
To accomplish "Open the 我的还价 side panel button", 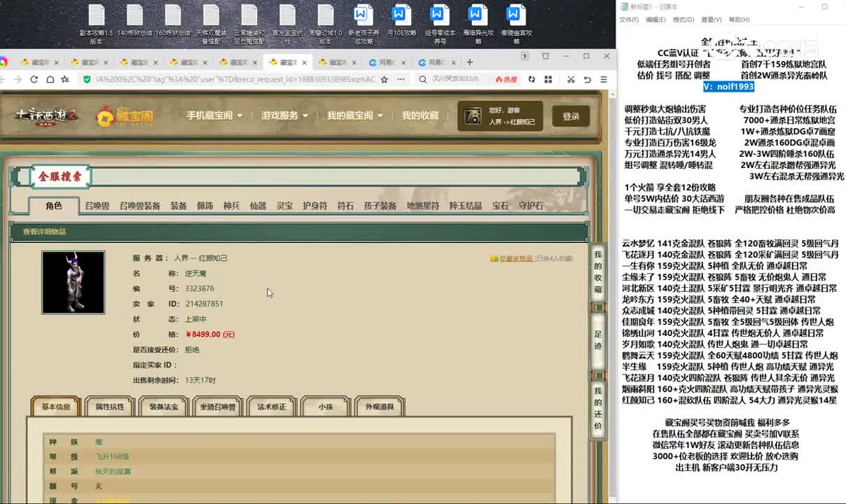I will (x=598, y=408).
